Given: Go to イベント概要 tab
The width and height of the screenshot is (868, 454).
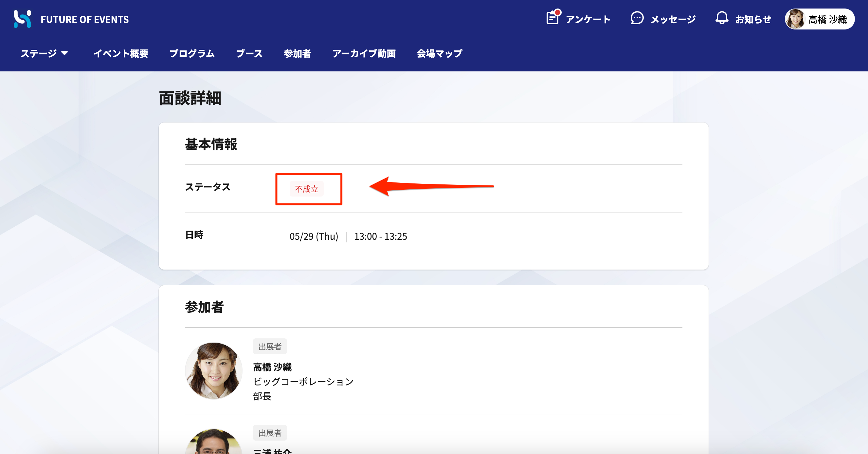Looking at the screenshot, I should pos(121,53).
